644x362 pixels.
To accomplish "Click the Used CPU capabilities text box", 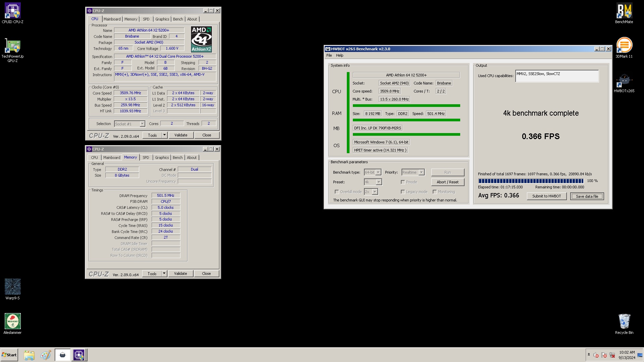I will (557, 76).
